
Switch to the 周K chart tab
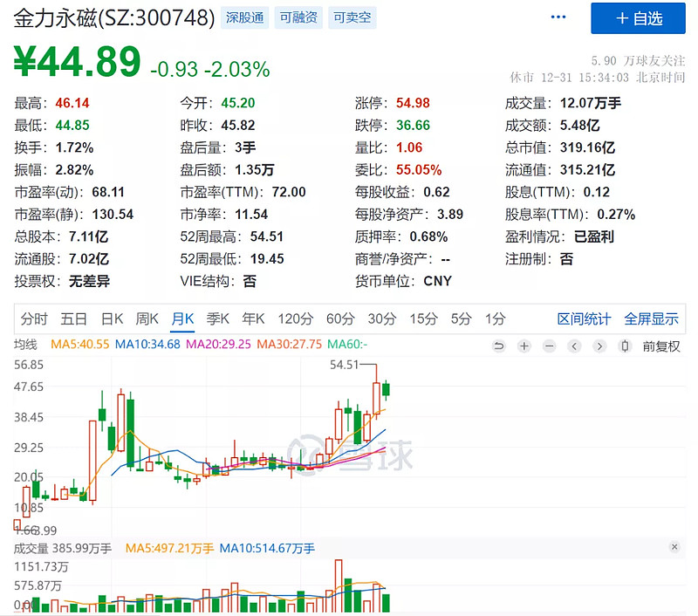147,318
